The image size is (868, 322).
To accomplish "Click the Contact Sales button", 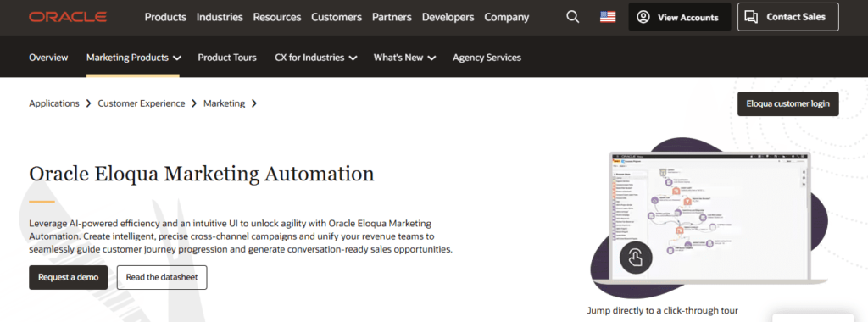I will [x=788, y=17].
